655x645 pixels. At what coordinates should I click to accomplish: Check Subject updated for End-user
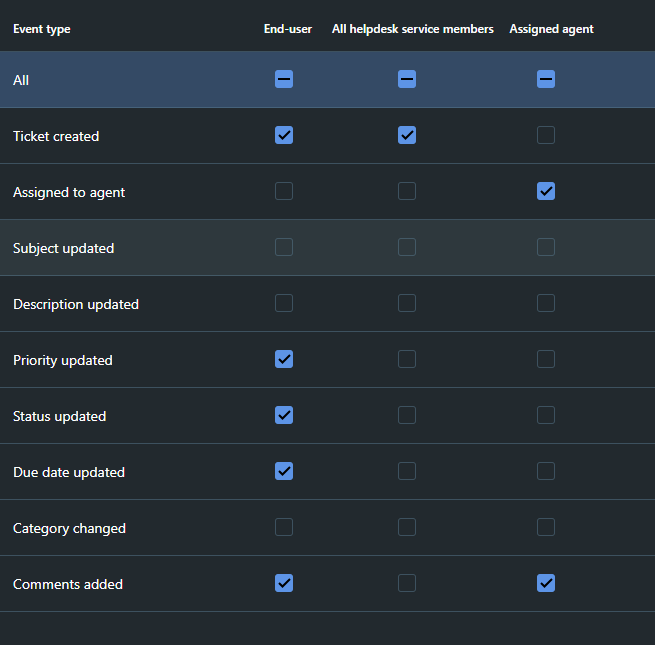(x=284, y=247)
